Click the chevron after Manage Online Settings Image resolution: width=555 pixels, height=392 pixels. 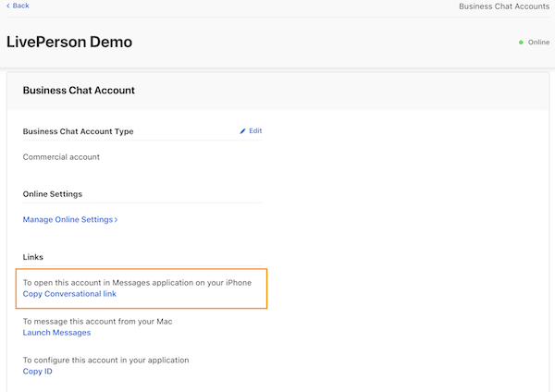[x=116, y=220]
